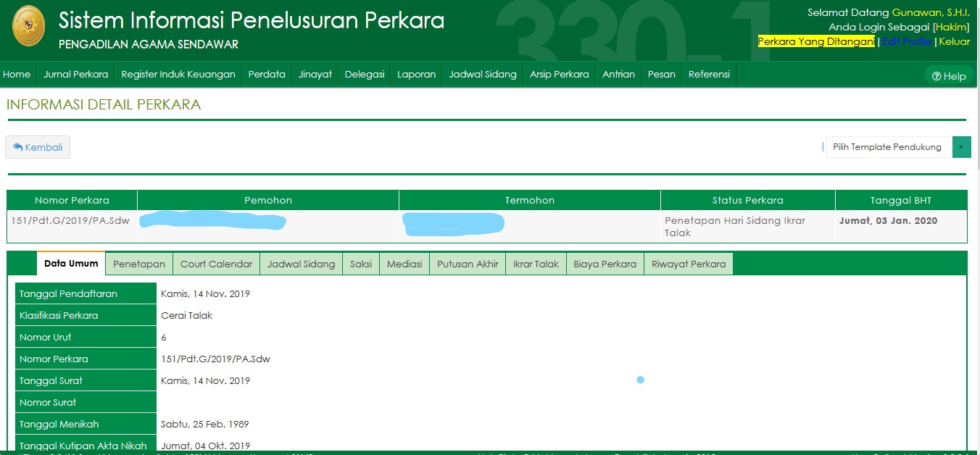The height and width of the screenshot is (455, 980).
Task: Open the Putusan Akhir tab
Action: 468,264
